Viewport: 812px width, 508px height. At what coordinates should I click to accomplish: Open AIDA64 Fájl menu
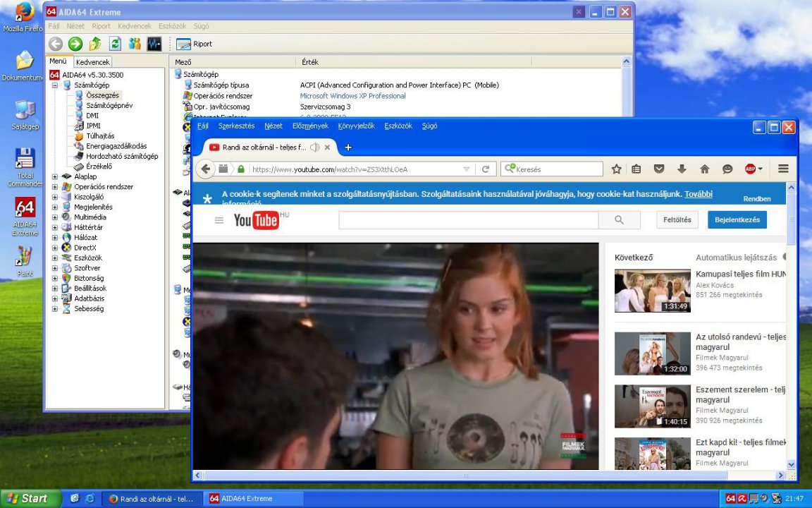54,26
